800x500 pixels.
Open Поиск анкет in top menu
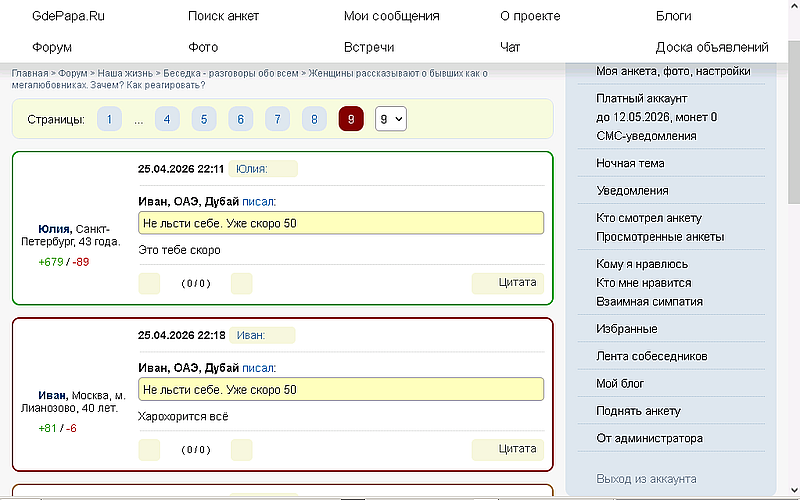(x=223, y=17)
